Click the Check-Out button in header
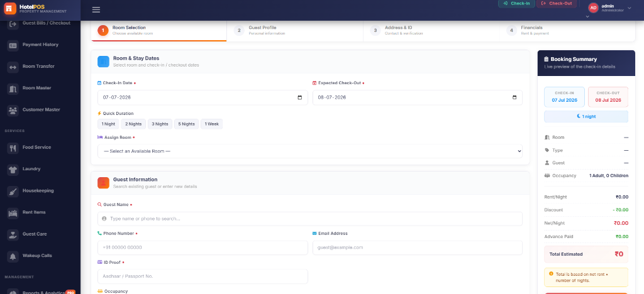Screen dimensions: 644x294 (557, 3)
